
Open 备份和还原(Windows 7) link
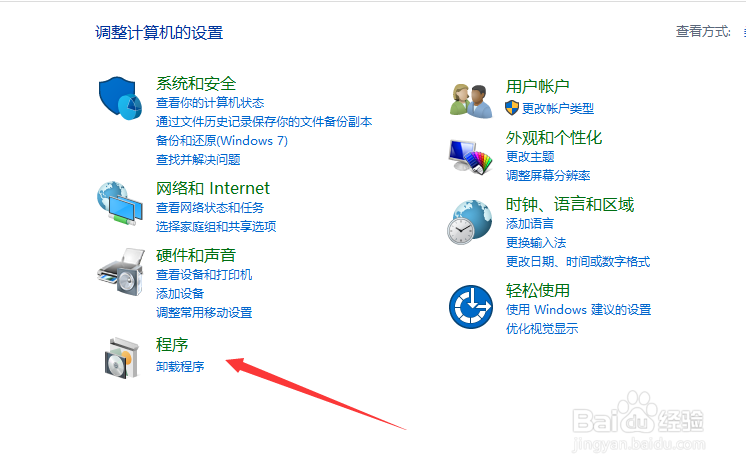click(222, 141)
